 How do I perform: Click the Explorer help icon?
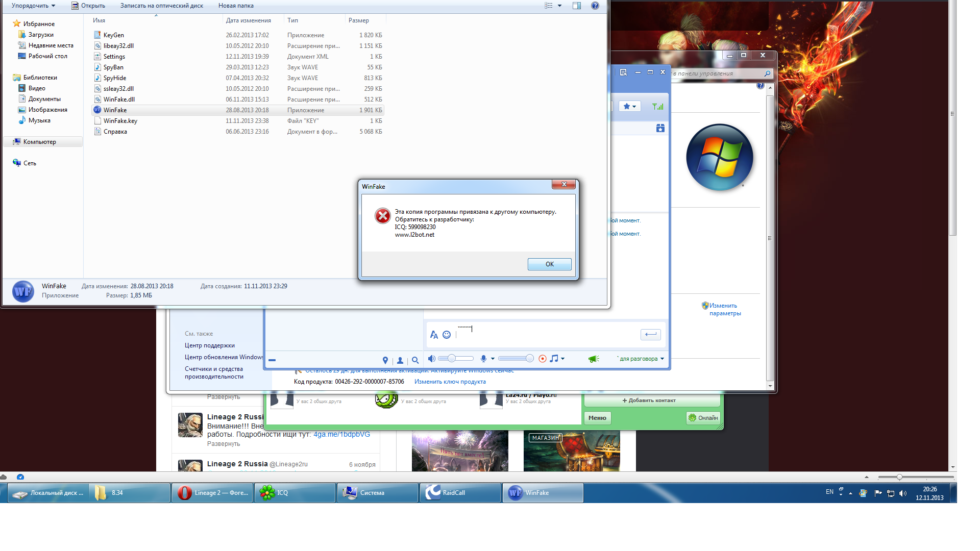coord(595,6)
